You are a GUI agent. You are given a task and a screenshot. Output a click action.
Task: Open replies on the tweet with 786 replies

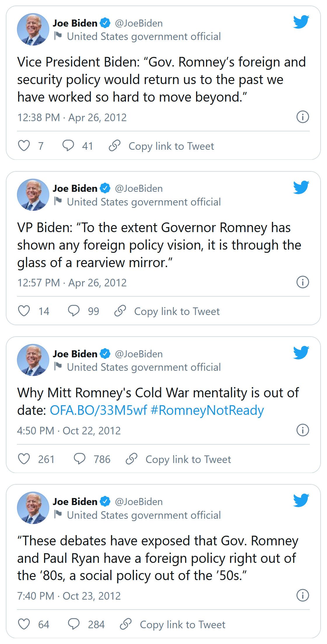point(80,459)
